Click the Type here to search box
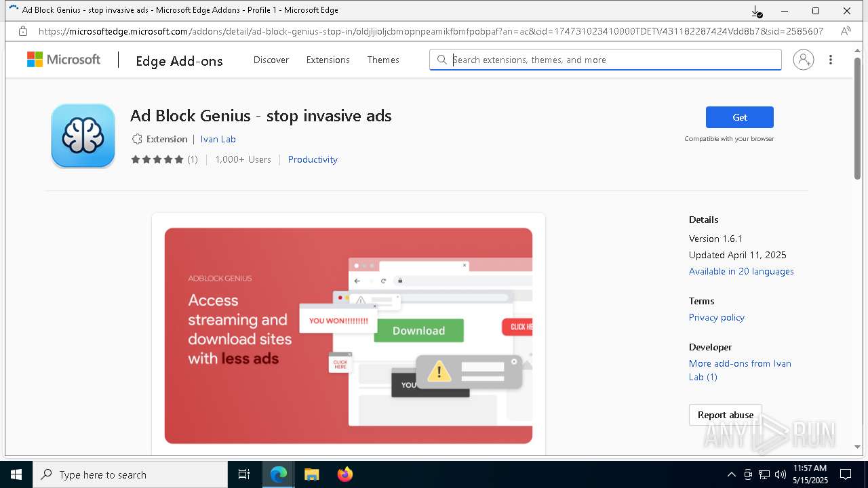Image resolution: width=868 pixels, height=488 pixels. (x=130, y=474)
